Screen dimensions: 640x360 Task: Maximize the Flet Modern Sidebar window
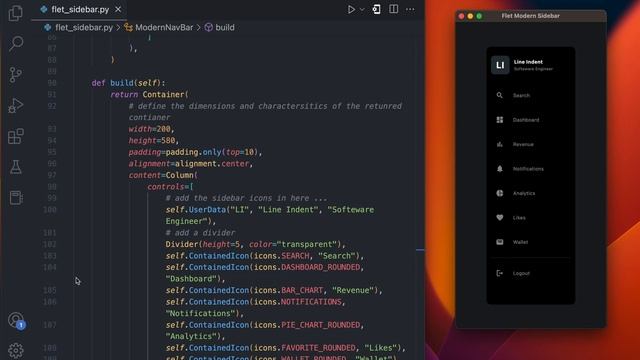coord(479,16)
